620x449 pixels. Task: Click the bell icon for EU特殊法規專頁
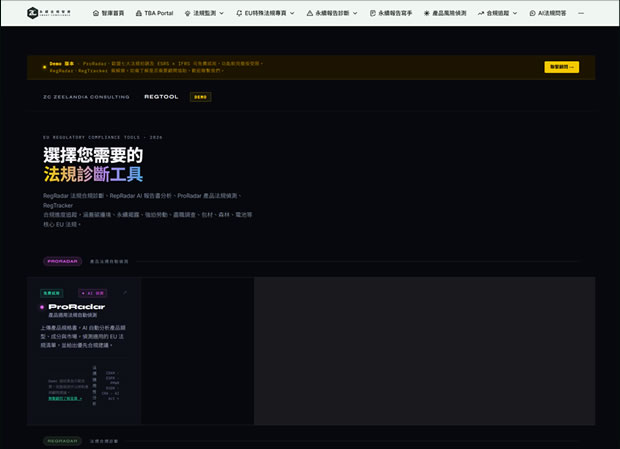coord(239,13)
